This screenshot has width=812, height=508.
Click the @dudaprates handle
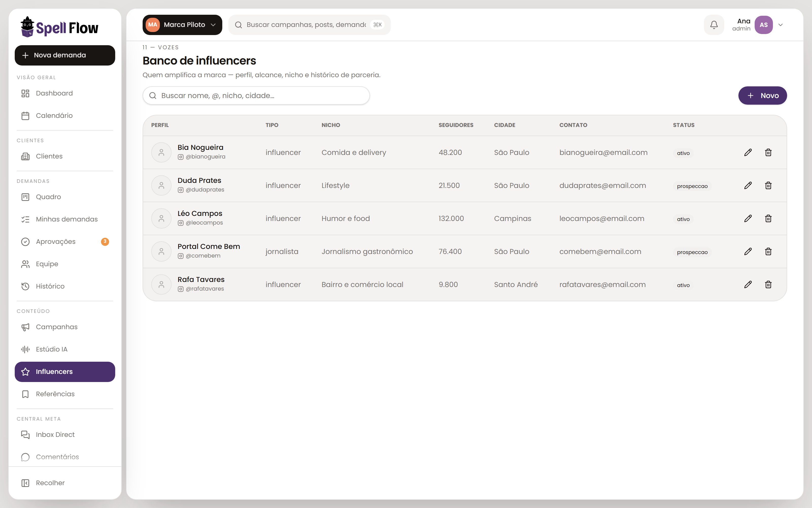point(205,190)
